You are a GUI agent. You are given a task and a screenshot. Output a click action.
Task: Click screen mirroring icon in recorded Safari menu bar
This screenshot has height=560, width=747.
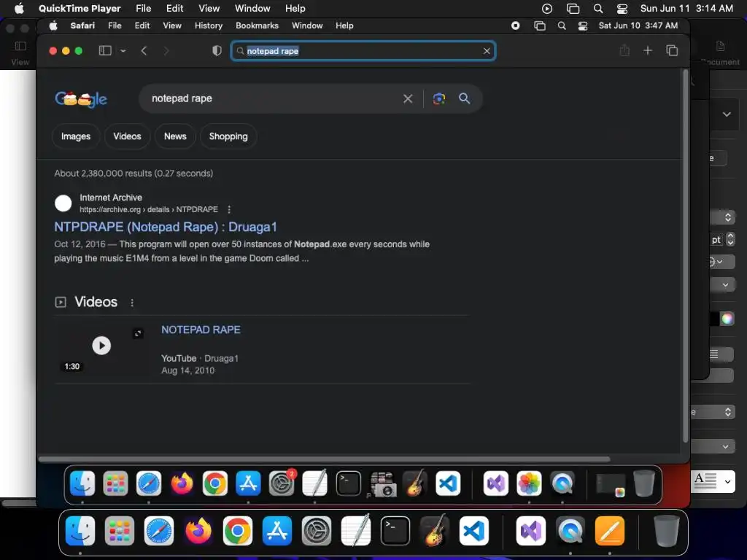click(x=539, y=26)
